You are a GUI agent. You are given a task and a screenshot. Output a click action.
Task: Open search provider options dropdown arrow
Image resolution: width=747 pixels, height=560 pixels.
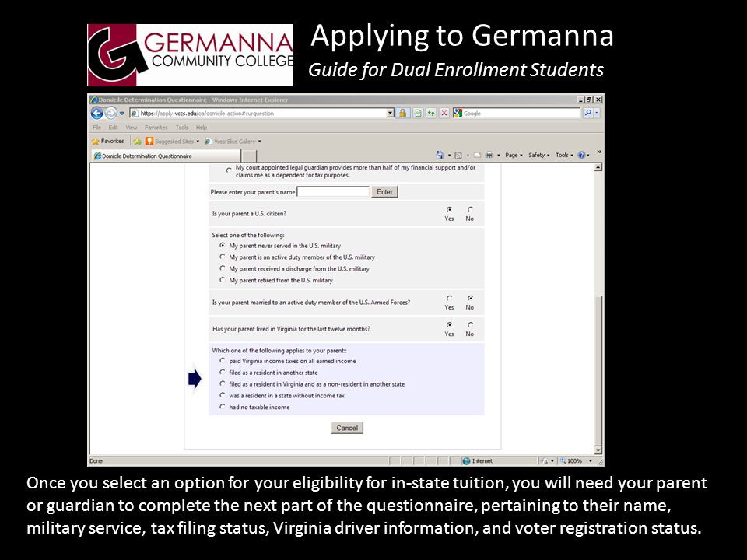pyautogui.click(x=597, y=113)
